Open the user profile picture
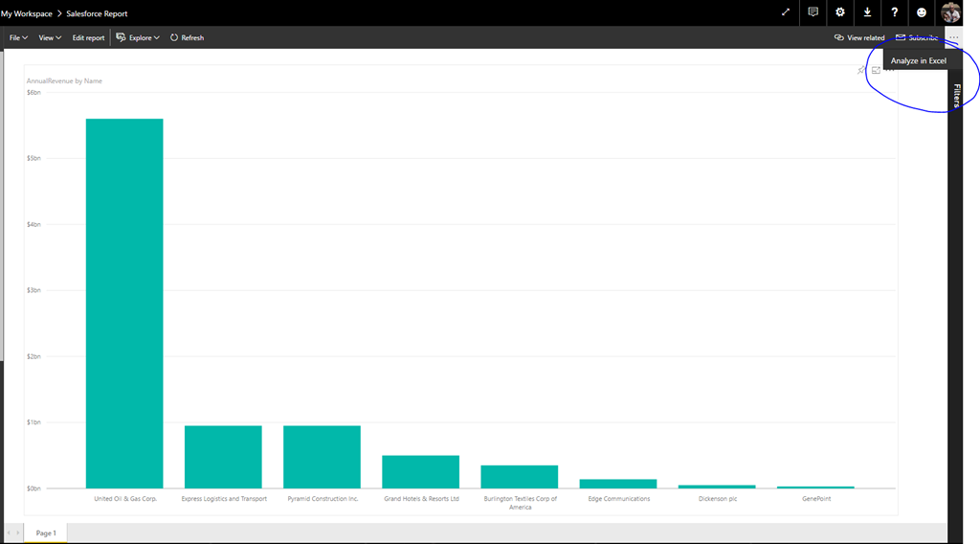This screenshot has width=980, height=544. 951,12
